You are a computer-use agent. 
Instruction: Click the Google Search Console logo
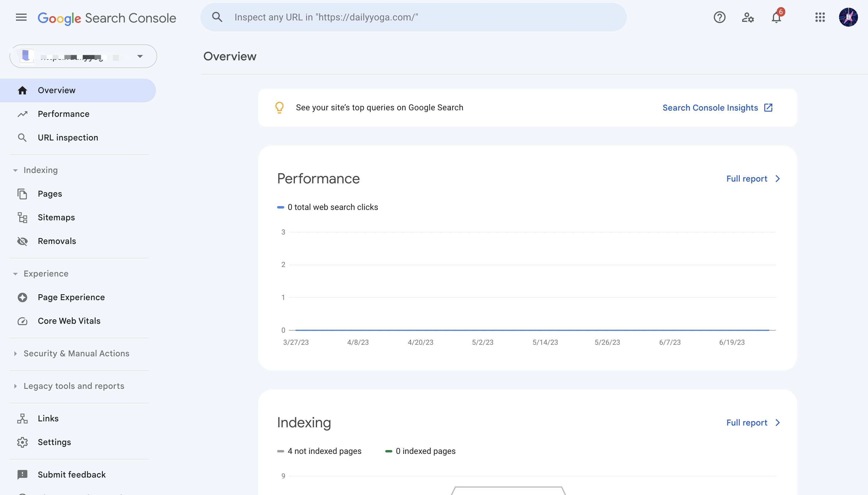(107, 18)
